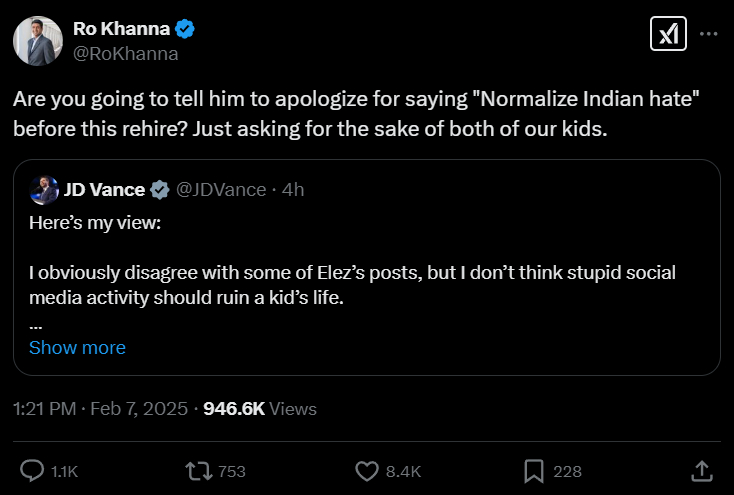Open the @RoKhanna handle link
Viewport: 734px width, 495px height.
125,54
